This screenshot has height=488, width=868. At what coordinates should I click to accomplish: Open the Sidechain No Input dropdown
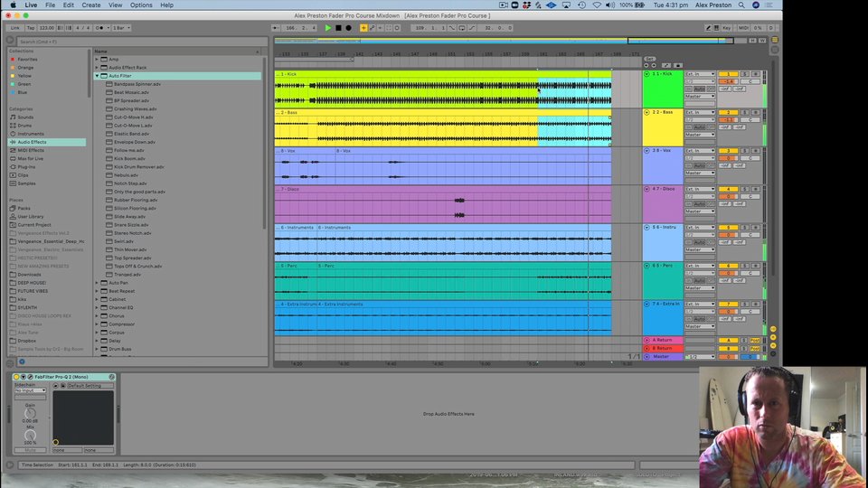(x=30, y=390)
